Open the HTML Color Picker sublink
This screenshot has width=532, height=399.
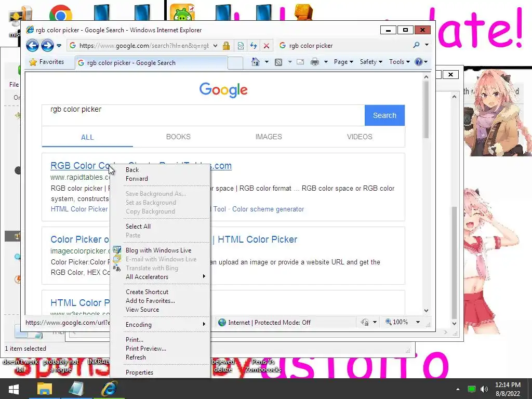[79, 209]
